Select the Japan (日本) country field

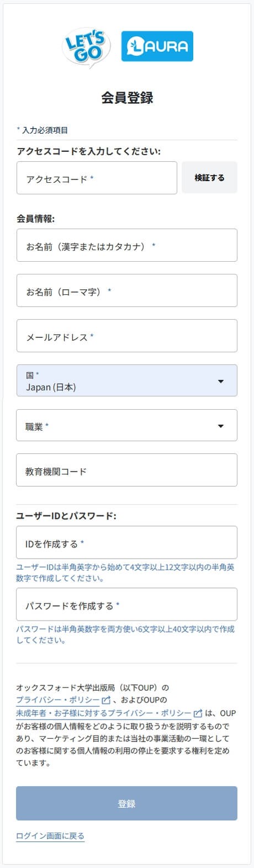[127, 380]
